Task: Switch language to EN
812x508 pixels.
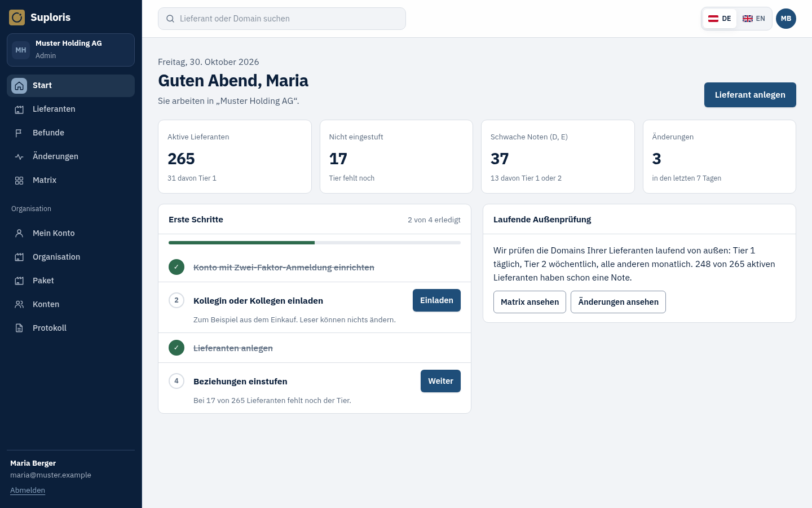Action: [754, 19]
